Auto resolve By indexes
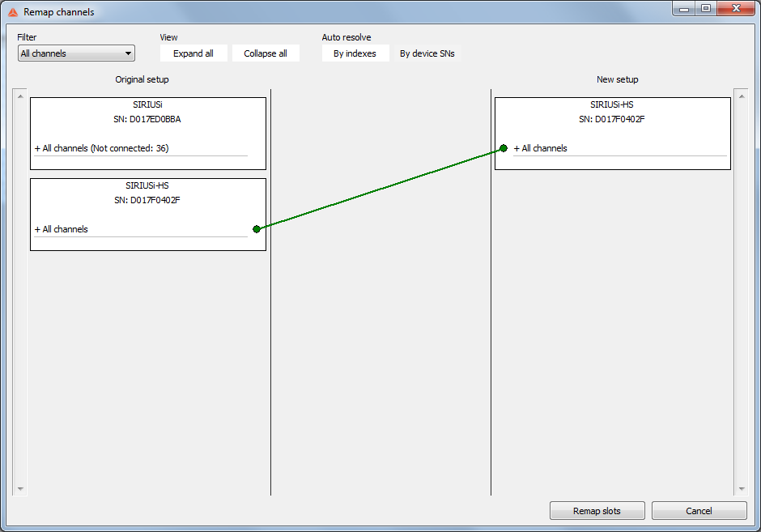 [355, 53]
